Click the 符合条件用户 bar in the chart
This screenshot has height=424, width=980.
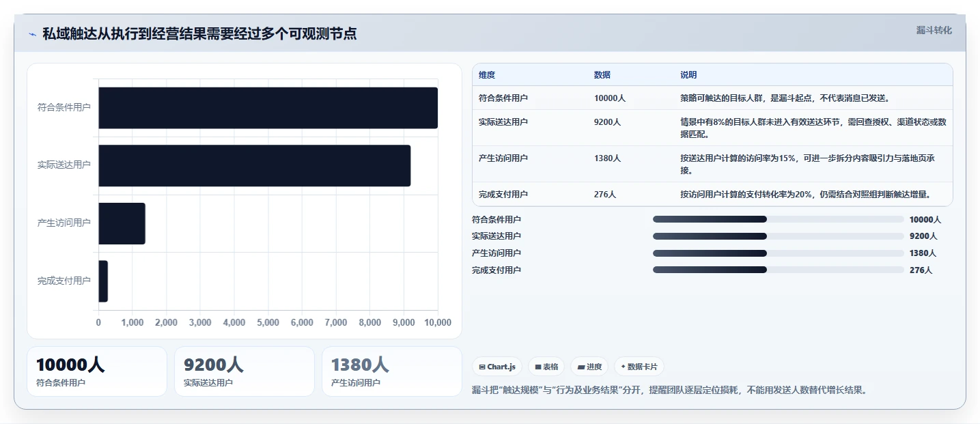(268, 108)
